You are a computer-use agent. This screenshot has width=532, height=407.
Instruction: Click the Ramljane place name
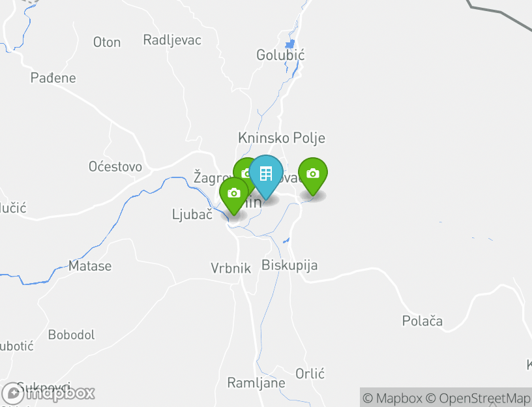pyautogui.click(x=256, y=384)
